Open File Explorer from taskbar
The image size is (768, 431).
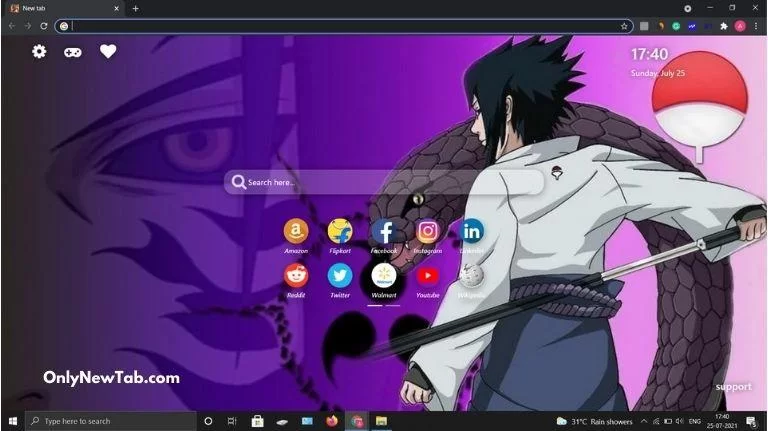click(381, 421)
